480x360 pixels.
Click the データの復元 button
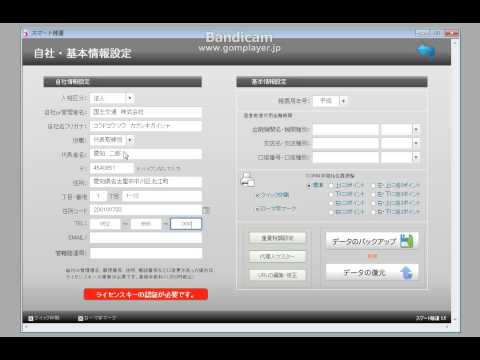click(372, 272)
